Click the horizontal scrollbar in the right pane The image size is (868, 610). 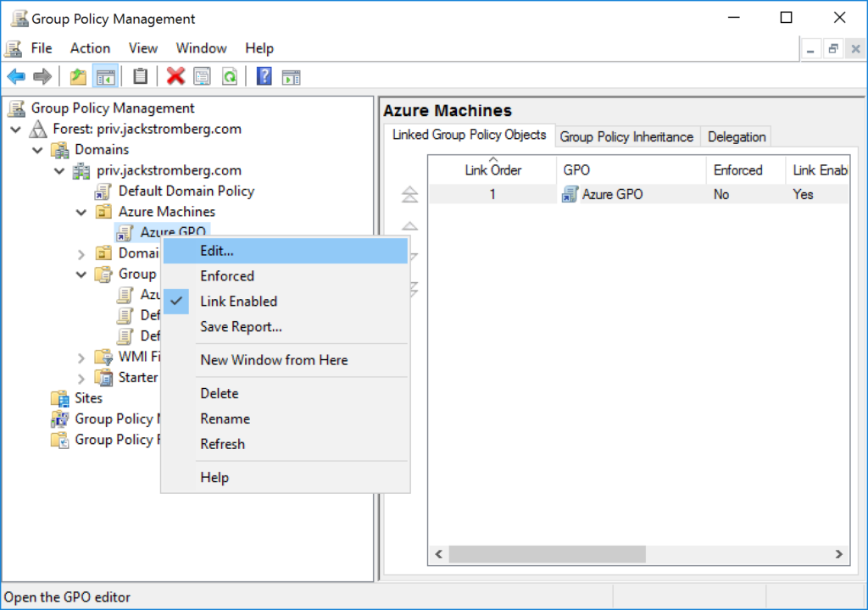tap(547, 555)
